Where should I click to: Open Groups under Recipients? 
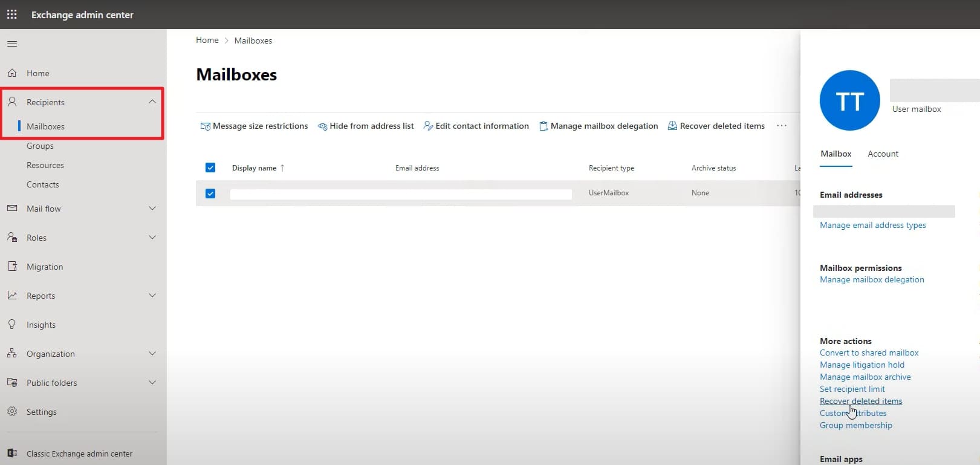tap(40, 146)
